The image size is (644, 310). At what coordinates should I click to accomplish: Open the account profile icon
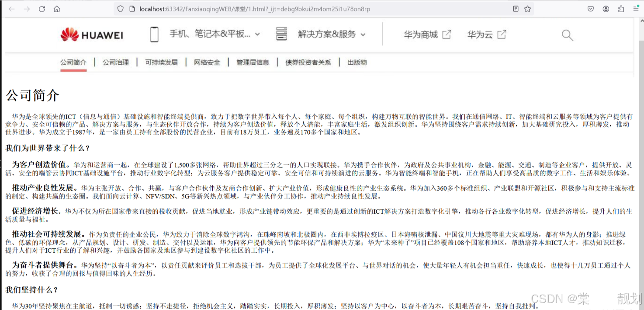[606, 9]
